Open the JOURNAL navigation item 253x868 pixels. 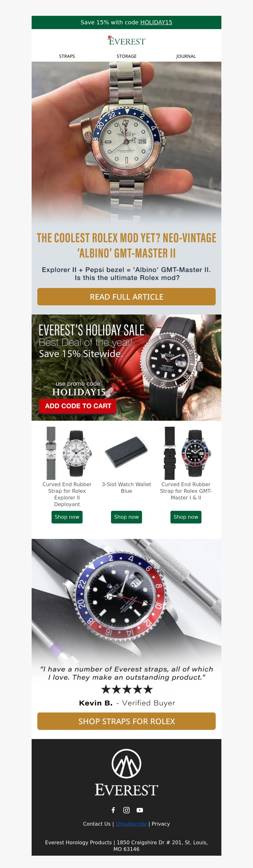coord(186,56)
